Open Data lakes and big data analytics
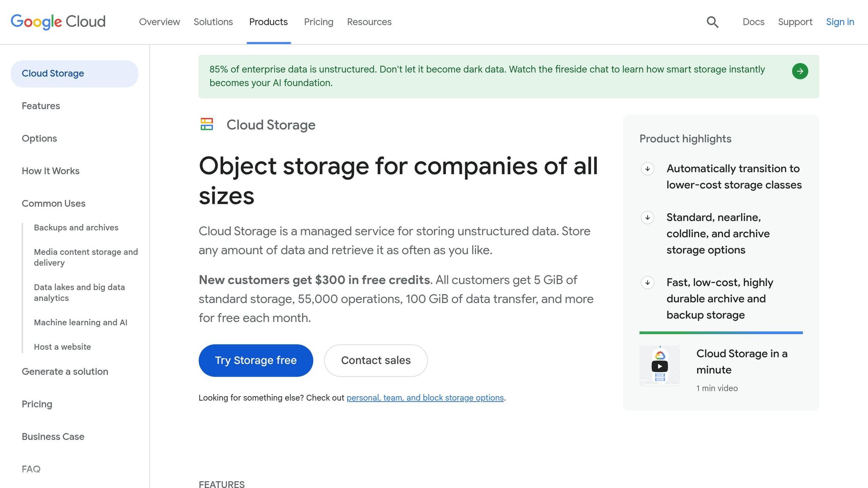Image resolution: width=868 pixels, height=488 pixels. click(79, 292)
